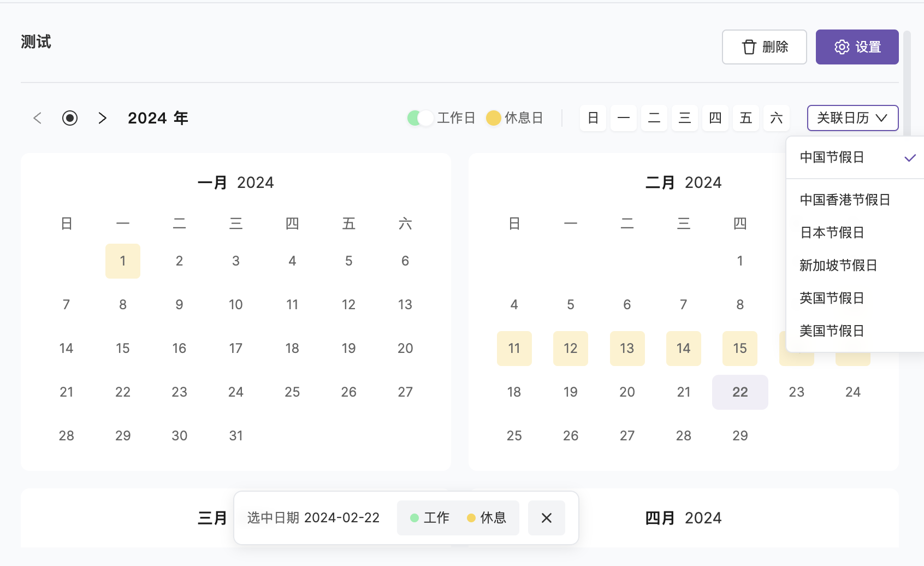Select January 27 date

click(405, 392)
